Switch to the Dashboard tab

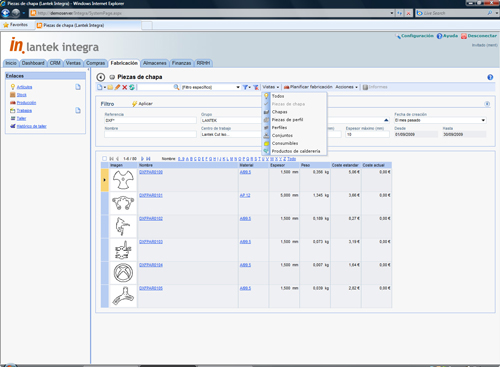click(33, 63)
